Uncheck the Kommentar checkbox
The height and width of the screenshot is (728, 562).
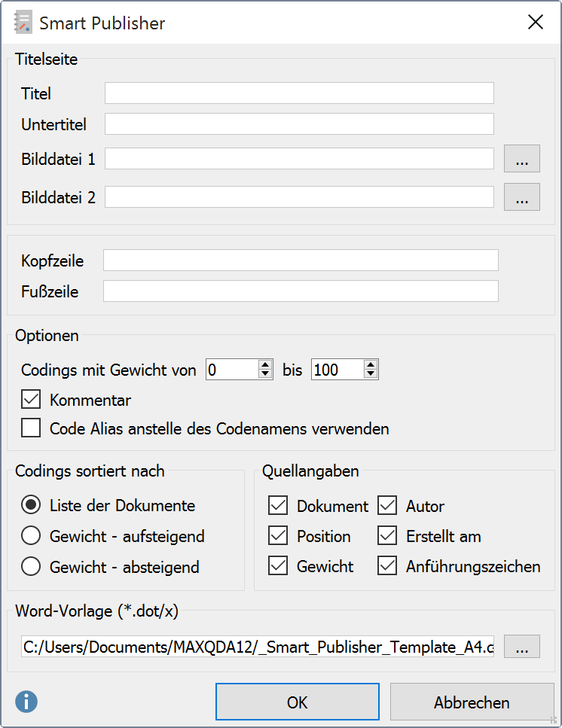pos(31,399)
